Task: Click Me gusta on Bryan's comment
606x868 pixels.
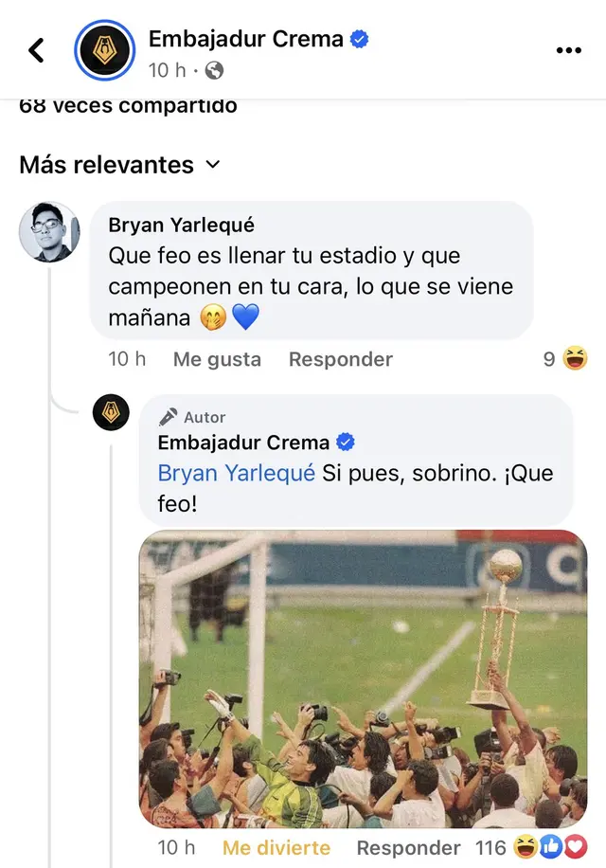Action: pos(216,359)
